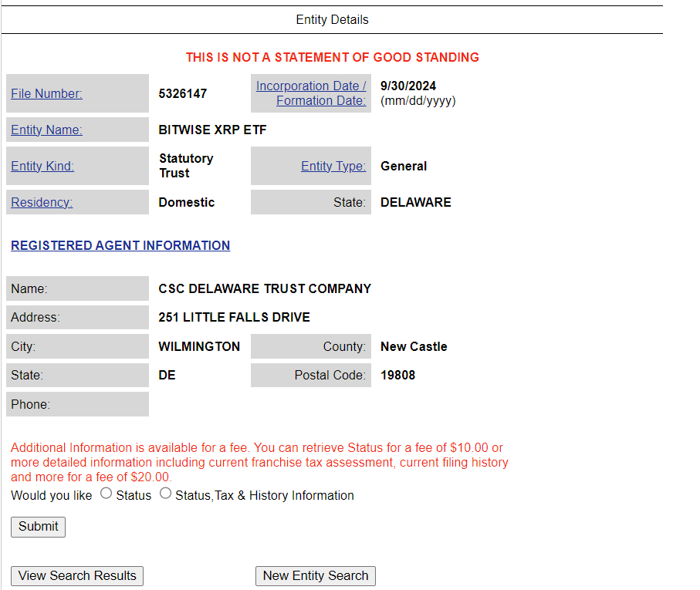
Task: Click the formation date 9/30/2024
Action: click(408, 86)
